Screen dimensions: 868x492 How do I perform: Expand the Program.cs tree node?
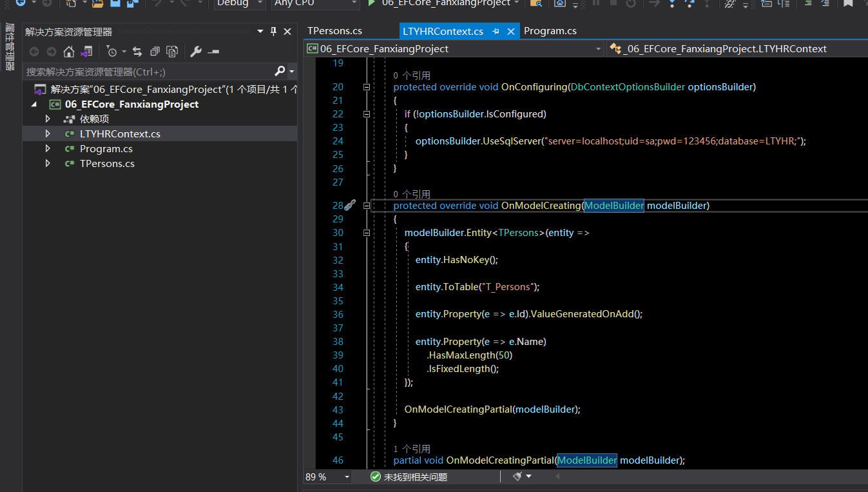pos(48,148)
